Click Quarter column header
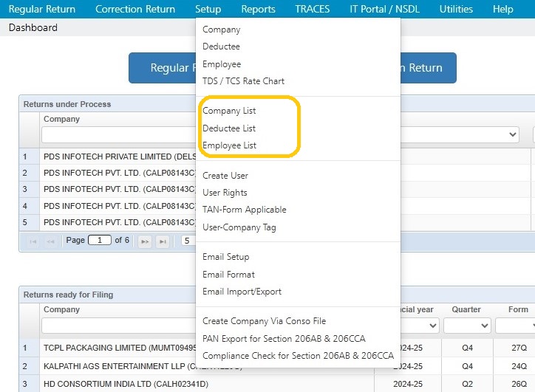 pos(466,309)
